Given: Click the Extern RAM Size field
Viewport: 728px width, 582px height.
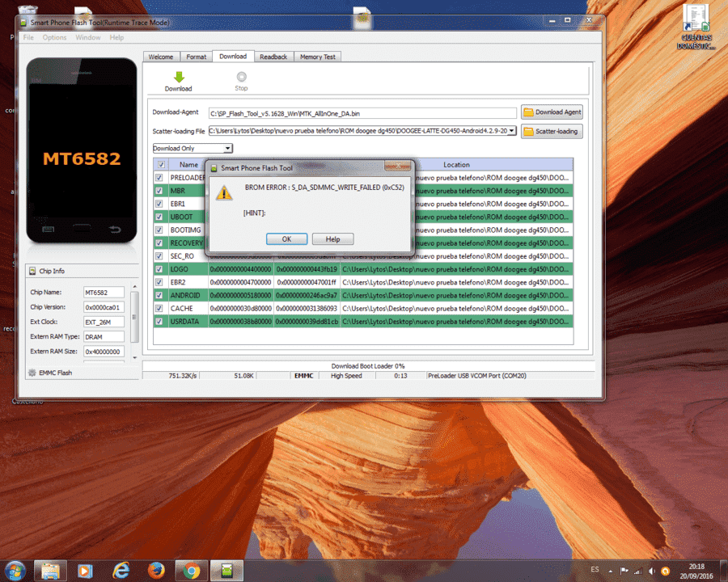Looking at the screenshot, I should (x=104, y=352).
